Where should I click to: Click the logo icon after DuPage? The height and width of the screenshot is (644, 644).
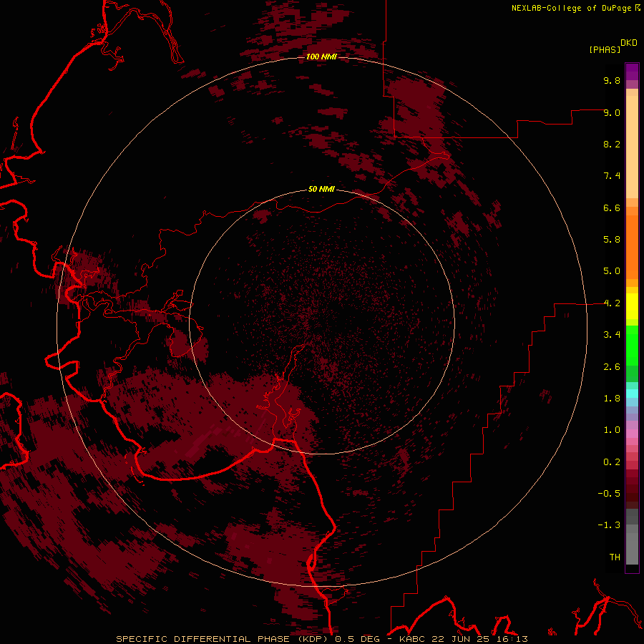[638, 8]
